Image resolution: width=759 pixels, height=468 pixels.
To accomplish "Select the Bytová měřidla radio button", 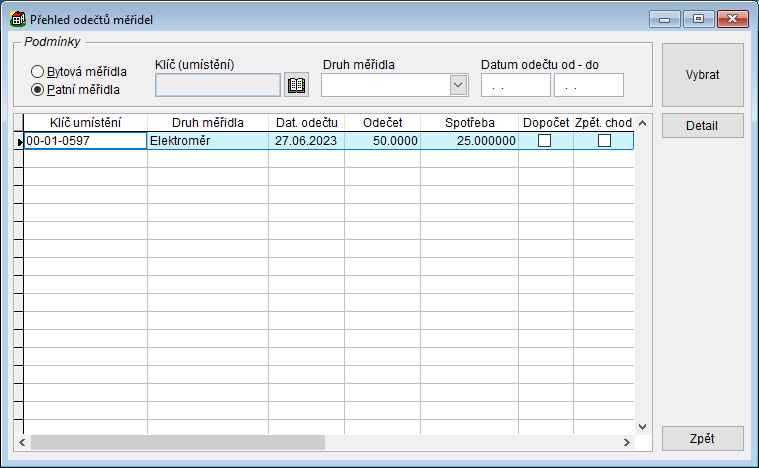I will tap(38, 72).
